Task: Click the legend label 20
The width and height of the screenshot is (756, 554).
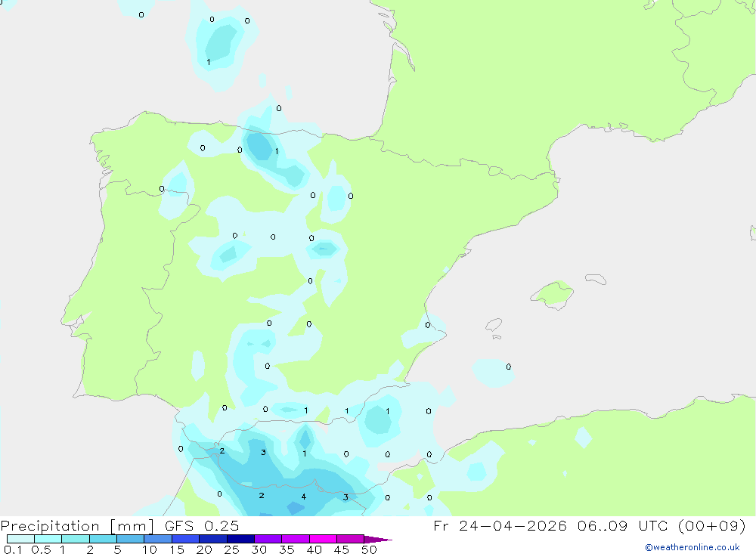Action: point(204,549)
